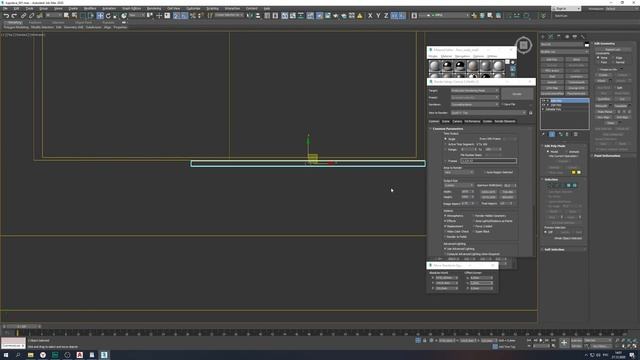Open the Hierarchy command panel tab

click(x=559, y=36)
